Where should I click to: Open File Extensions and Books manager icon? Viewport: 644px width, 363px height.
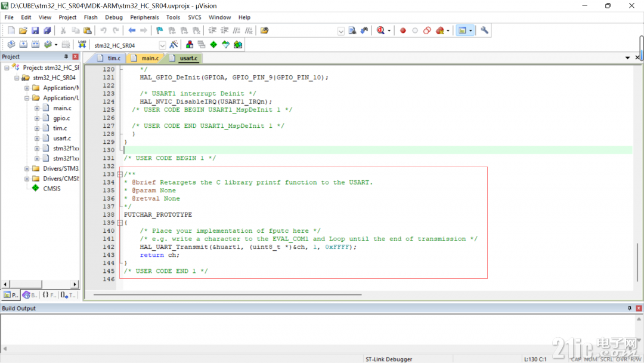click(x=190, y=44)
